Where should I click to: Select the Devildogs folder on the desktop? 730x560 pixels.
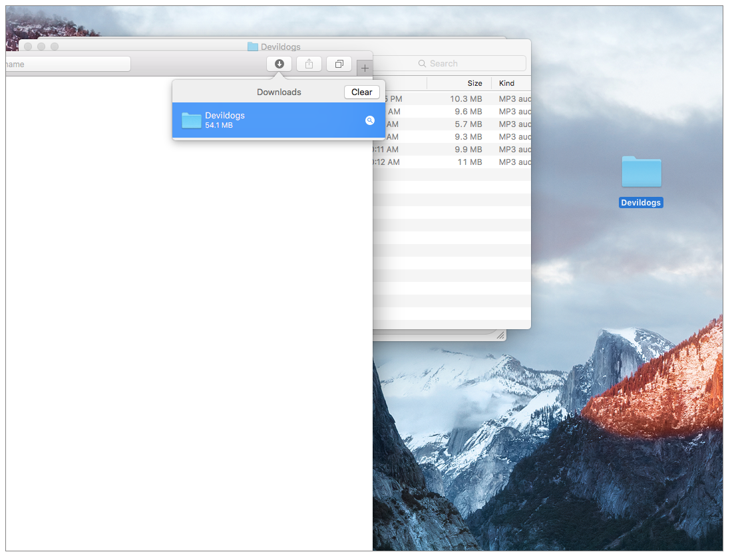point(641,173)
